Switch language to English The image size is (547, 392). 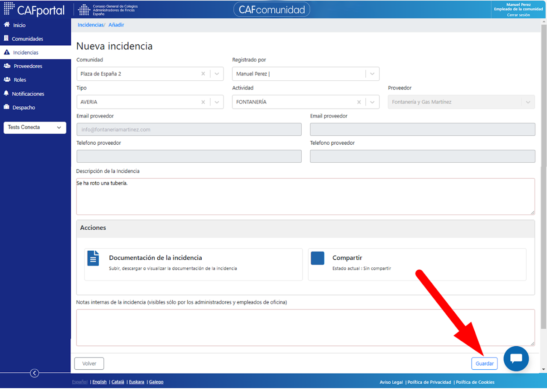click(x=100, y=382)
